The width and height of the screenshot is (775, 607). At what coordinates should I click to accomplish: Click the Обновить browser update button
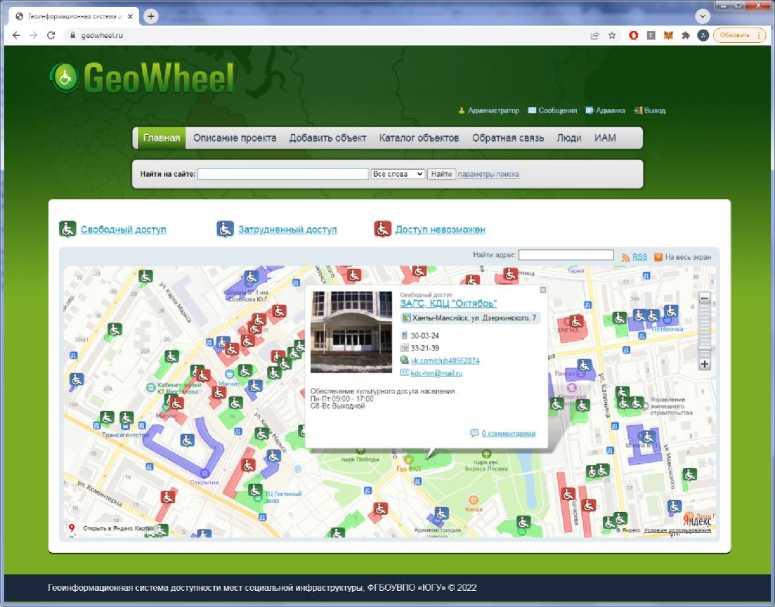click(740, 36)
